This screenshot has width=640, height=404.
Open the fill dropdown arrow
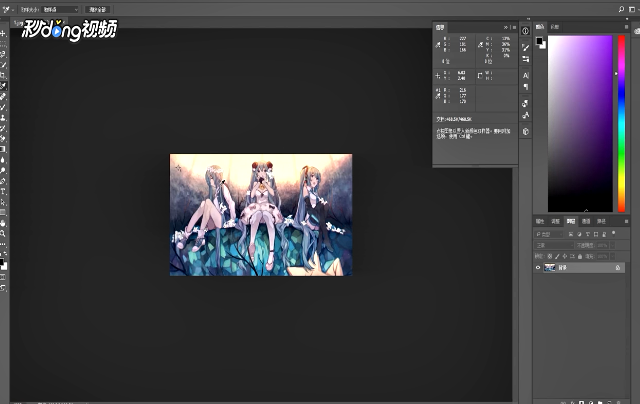click(x=612, y=256)
